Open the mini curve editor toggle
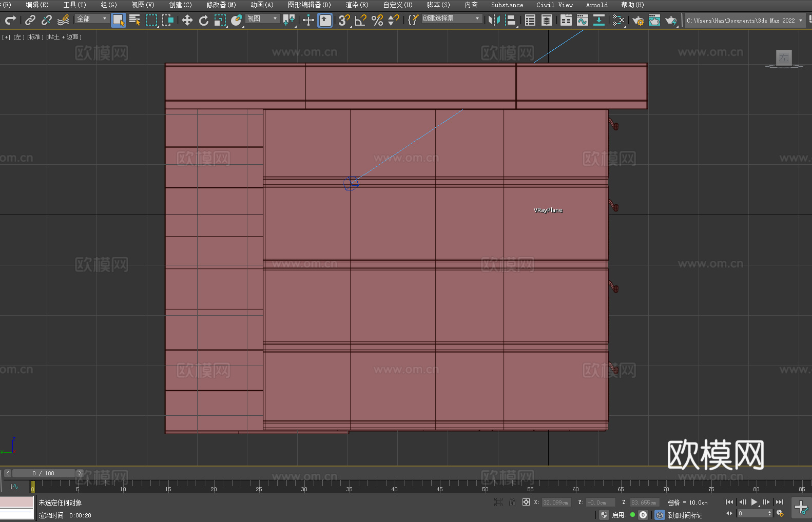 [14, 486]
